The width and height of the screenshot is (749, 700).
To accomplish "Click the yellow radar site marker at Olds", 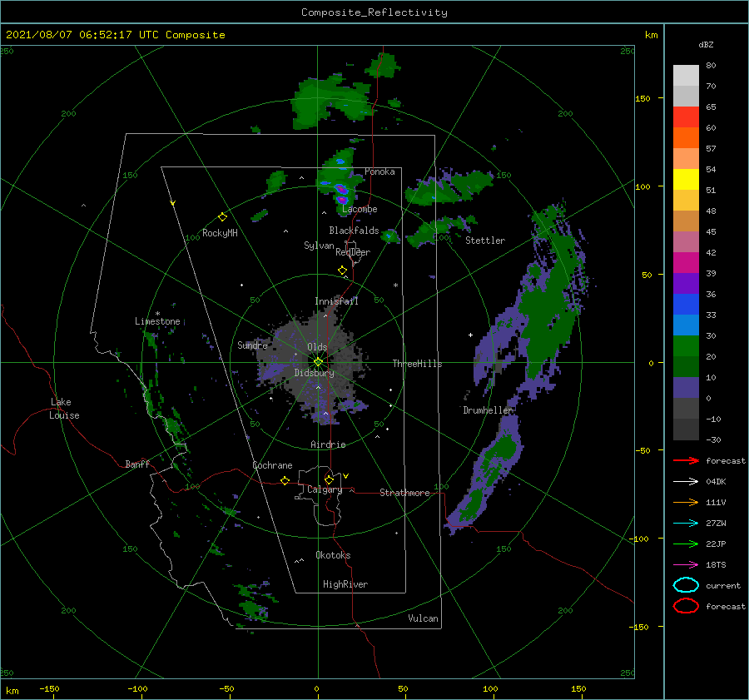I will pyautogui.click(x=318, y=362).
